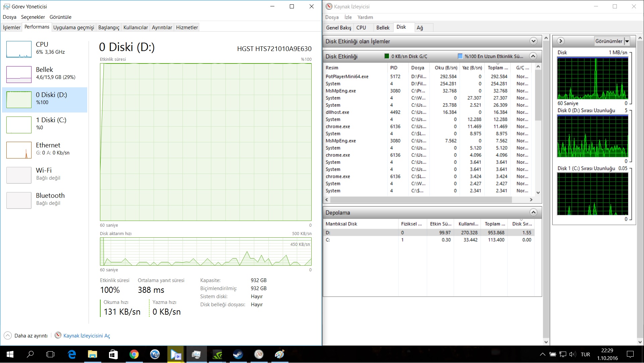Select CPU performance thumbnail in sidebar
The image size is (644, 363).
[19, 49]
